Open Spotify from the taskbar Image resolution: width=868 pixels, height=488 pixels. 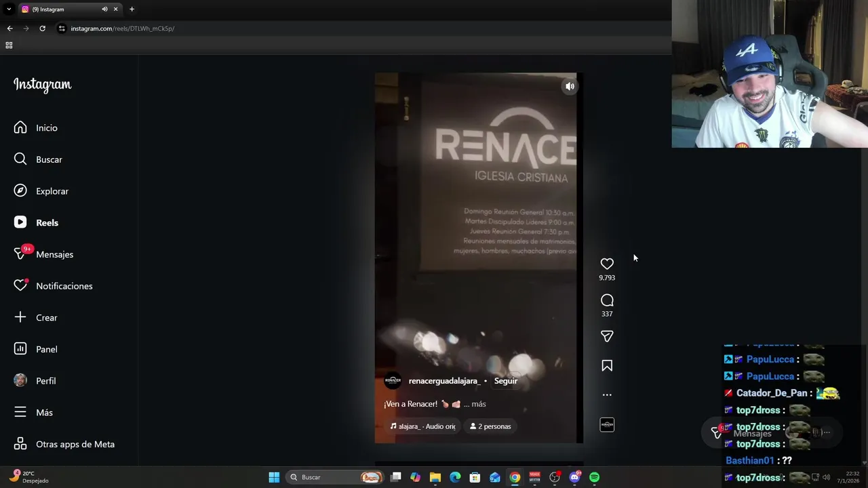click(595, 477)
